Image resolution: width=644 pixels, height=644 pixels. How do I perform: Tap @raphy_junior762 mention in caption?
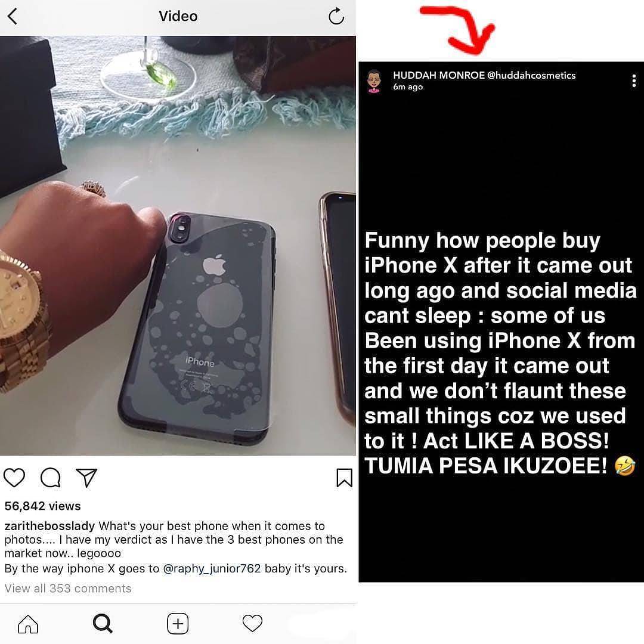pos(212,569)
